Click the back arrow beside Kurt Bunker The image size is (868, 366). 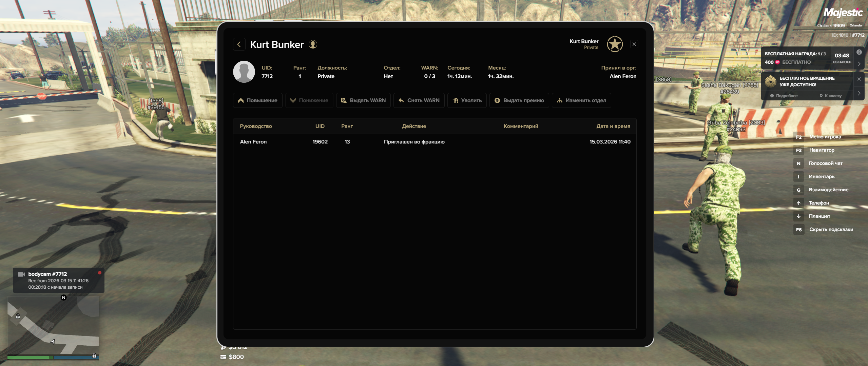click(239, 44)
